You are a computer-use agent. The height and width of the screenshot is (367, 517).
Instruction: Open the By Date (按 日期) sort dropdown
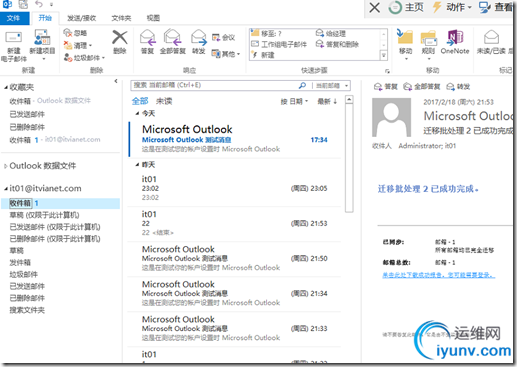[x=294, y=101]
